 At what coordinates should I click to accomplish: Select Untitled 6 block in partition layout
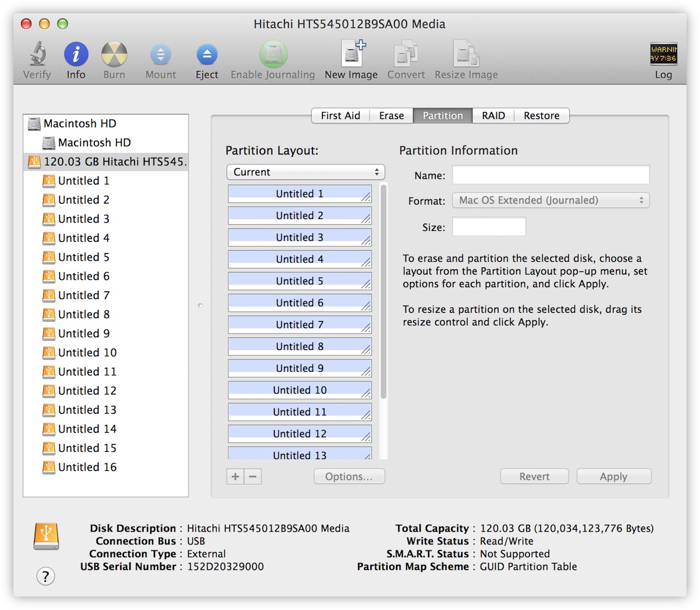(x=300, y=303)
